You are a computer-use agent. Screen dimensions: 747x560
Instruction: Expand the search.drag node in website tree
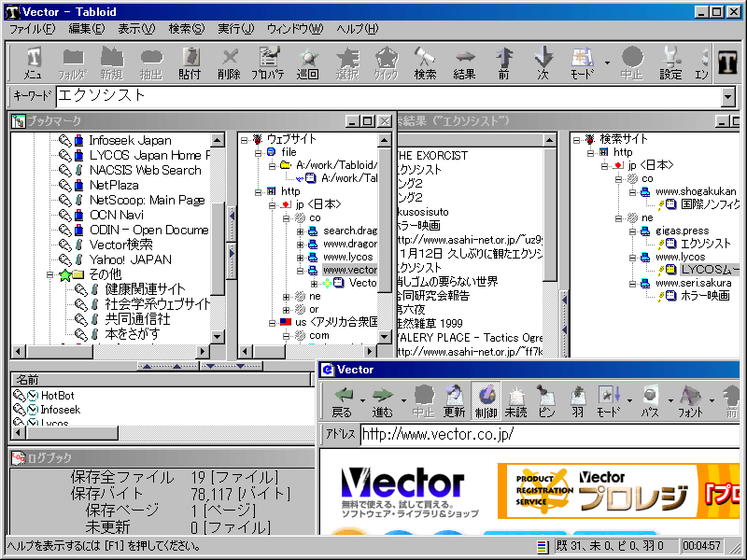click(x=300, y=231)
